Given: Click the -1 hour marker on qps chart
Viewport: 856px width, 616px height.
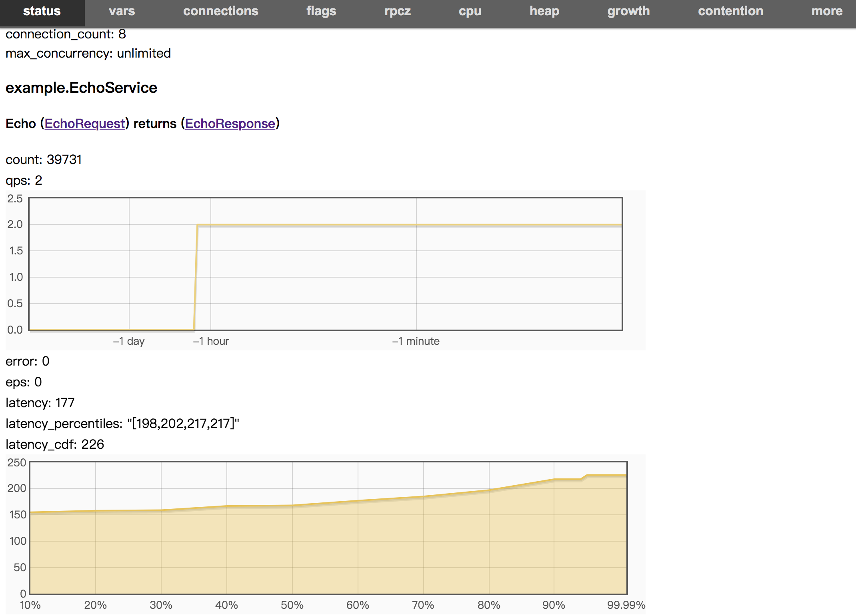Looking at the screenshot, I should 211,341.
